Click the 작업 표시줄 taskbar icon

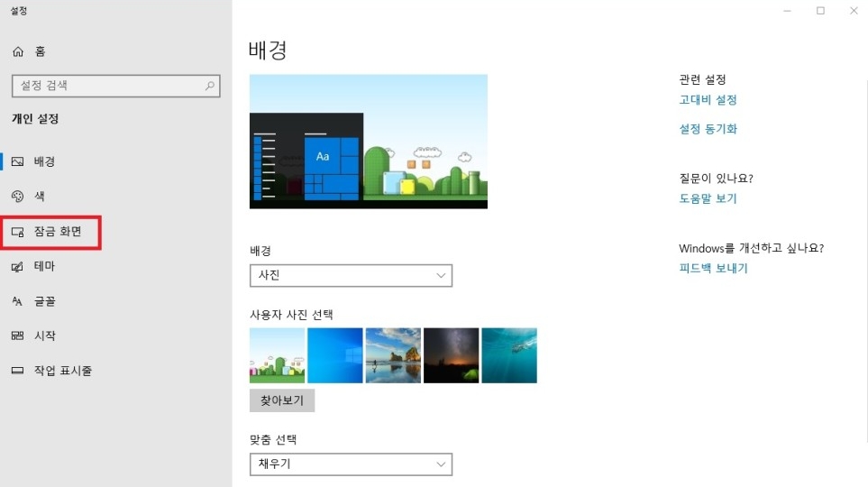tap(18, 371)
